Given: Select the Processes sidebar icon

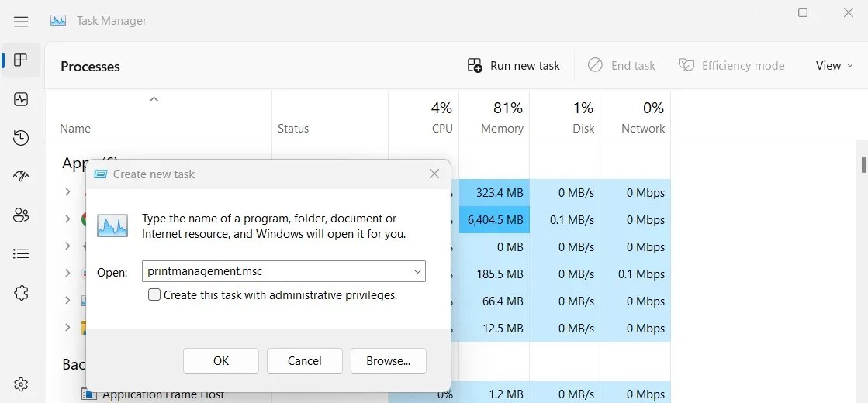Looking at the screenshot, I should 21,60.
